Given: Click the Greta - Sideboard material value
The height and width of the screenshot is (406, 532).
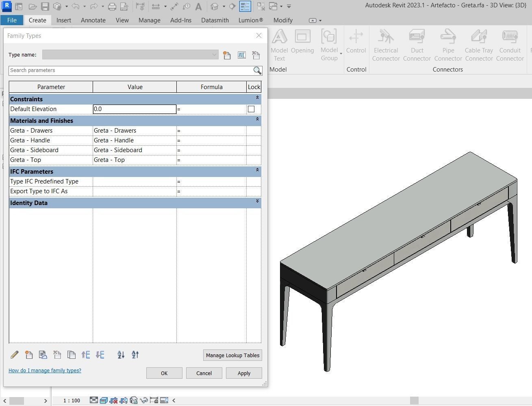Looking at the screenshot, I should 135,150.
